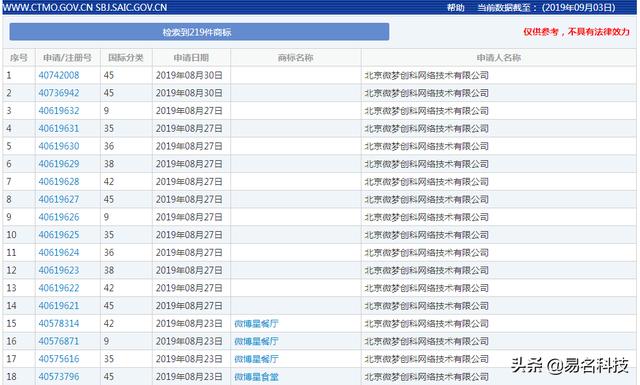The width and height of the screenshot is (640, 385).
Task: Open registration number 40619623
Action: (59, 271)
